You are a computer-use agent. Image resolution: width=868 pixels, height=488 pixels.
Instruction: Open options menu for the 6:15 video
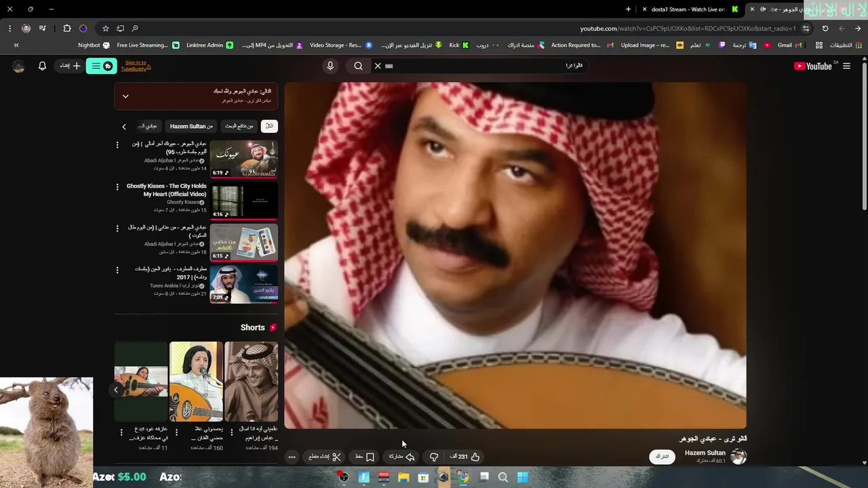(x=117, y=228)
